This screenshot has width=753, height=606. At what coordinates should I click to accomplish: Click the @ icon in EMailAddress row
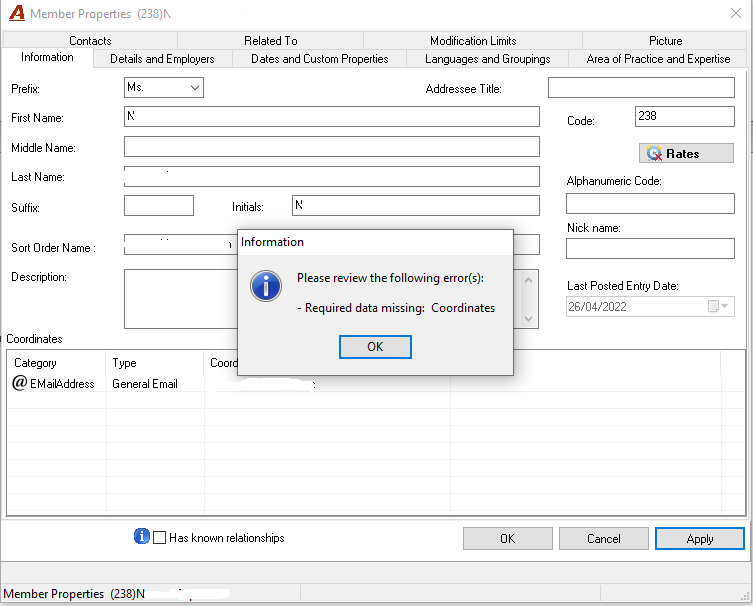coord(19,383)
